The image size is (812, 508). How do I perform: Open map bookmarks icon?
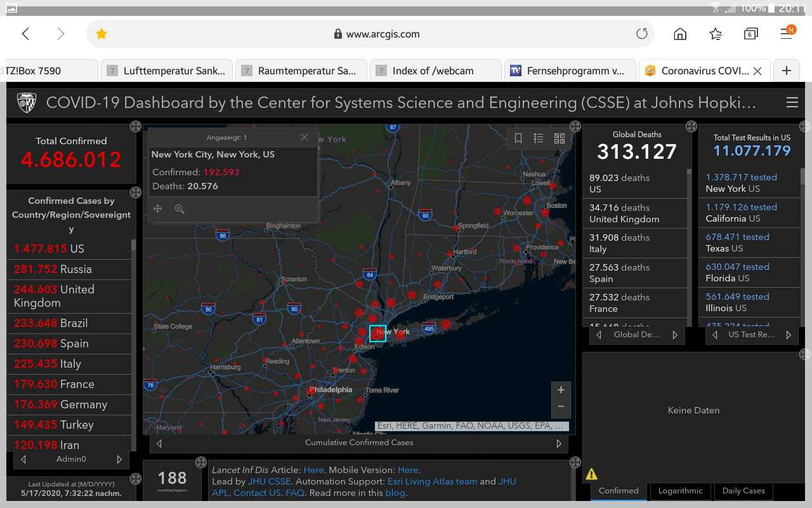tap(518, 138)
